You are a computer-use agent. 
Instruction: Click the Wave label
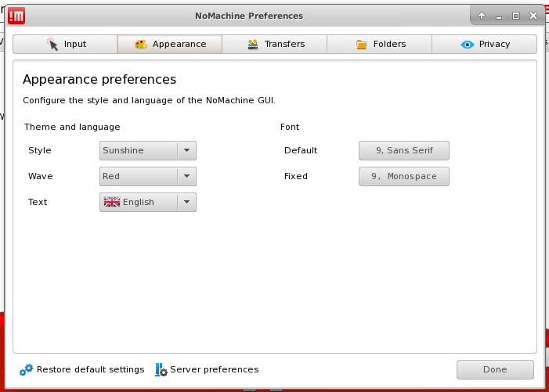[40, 176]
